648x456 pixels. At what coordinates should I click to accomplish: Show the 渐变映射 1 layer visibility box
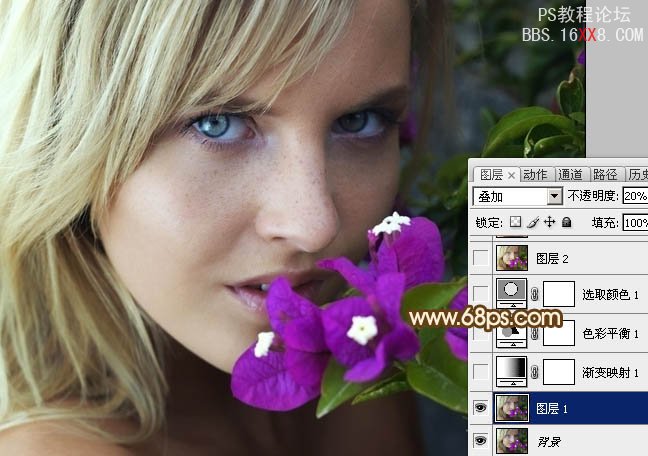pos(480,372)
